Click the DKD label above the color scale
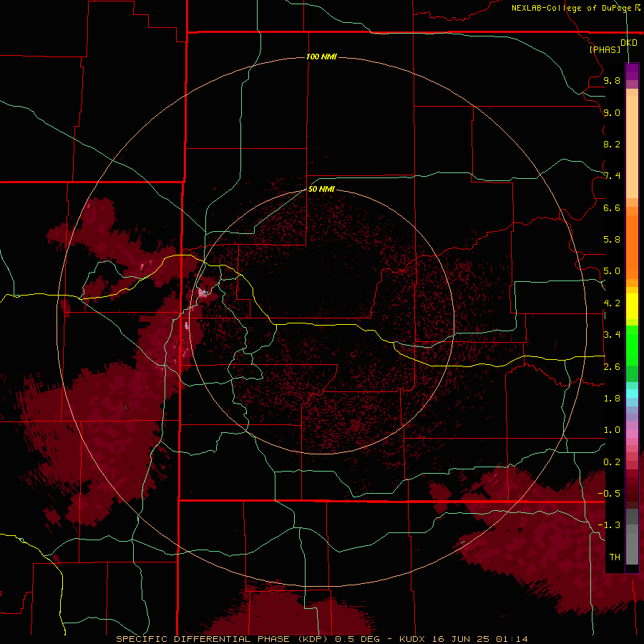644x644 pixels. pos(629,43)
